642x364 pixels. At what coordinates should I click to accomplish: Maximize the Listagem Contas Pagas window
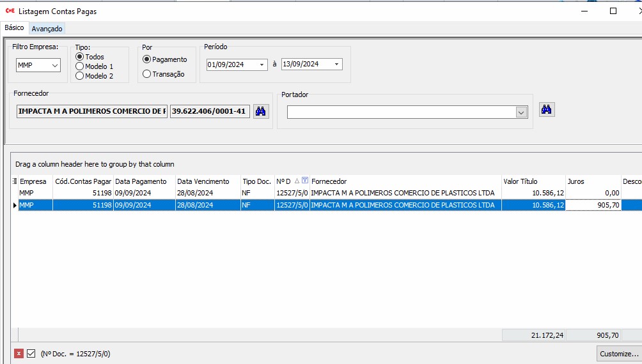pyautogui.click(x=613, y=11)
